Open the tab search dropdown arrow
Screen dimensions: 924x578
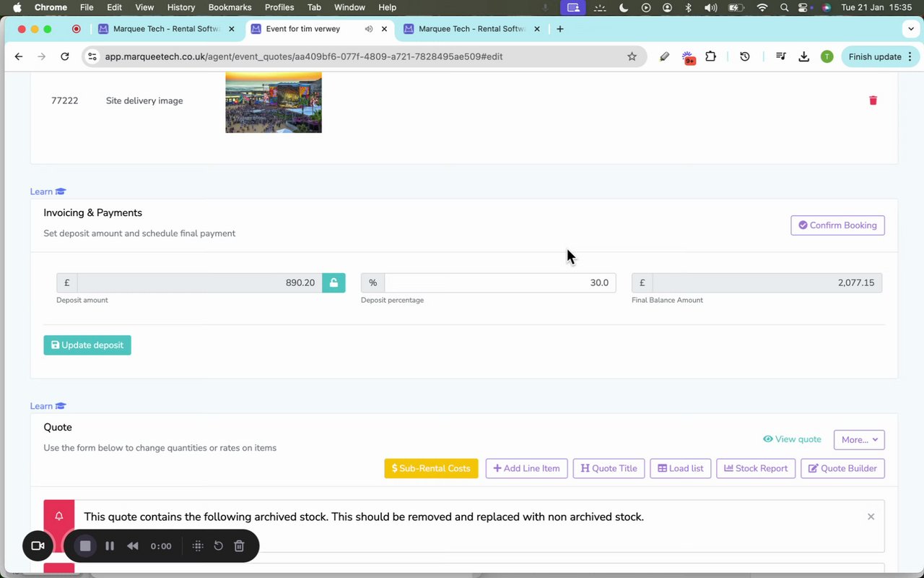[910, 29]
